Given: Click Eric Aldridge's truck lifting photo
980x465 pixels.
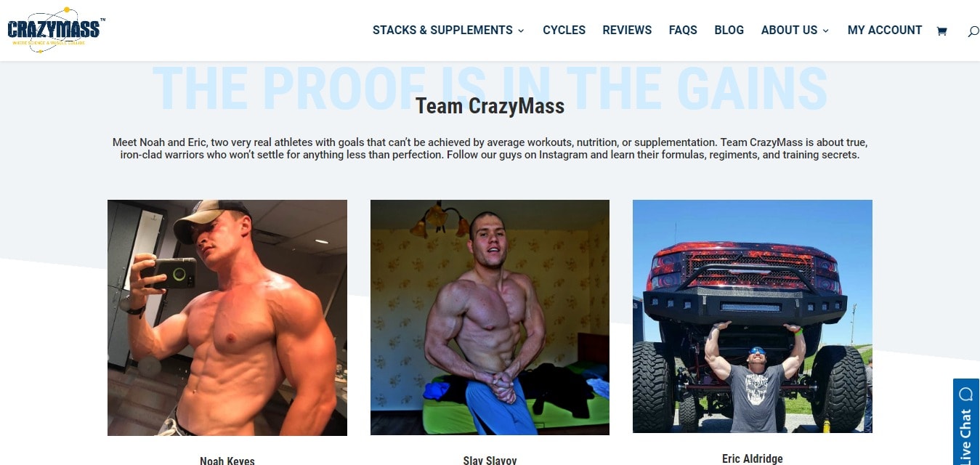Looking at the screenshot, I should pos(753,316).
